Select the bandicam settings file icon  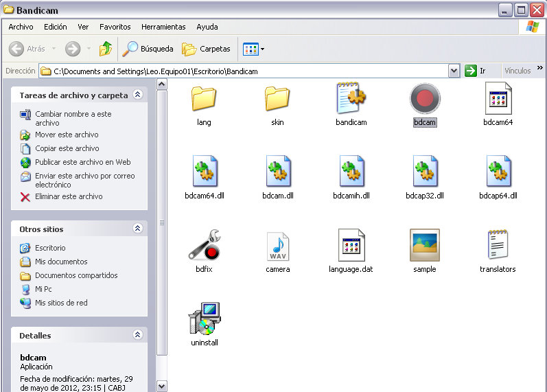[351, 99]
